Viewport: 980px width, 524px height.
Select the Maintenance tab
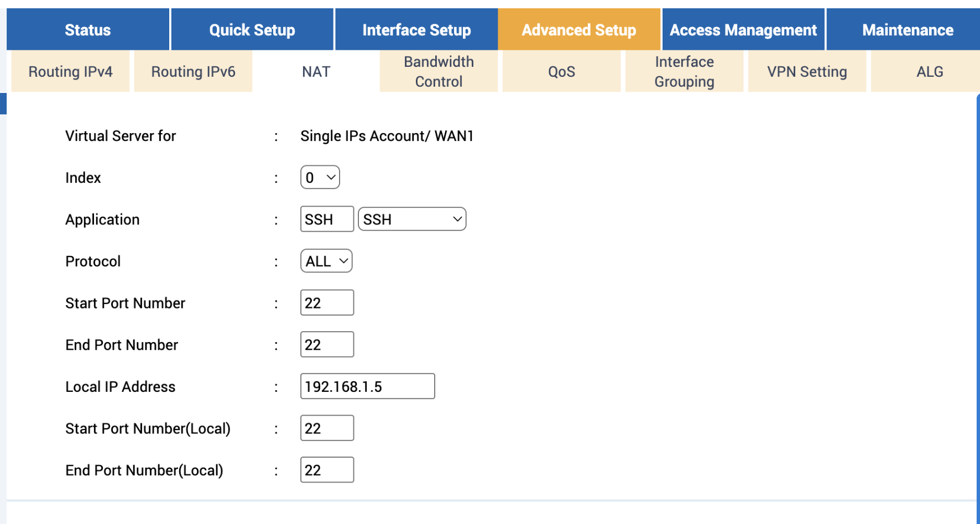(x=907, y=30)
